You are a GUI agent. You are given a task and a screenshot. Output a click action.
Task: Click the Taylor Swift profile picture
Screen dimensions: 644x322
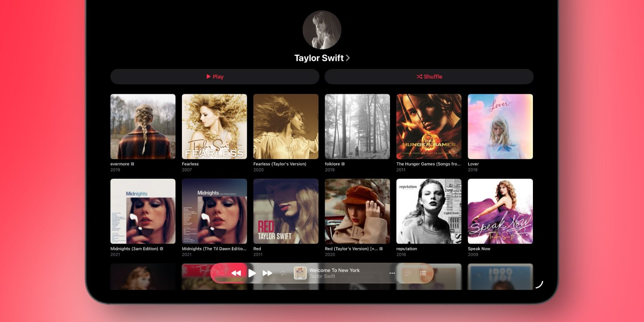click(x=322, y=30)
